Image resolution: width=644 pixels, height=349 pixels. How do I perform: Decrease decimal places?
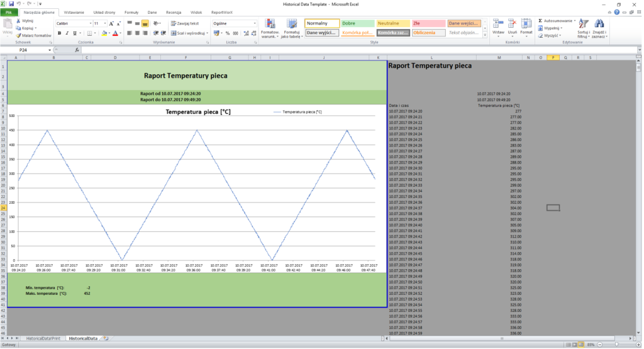253,33
